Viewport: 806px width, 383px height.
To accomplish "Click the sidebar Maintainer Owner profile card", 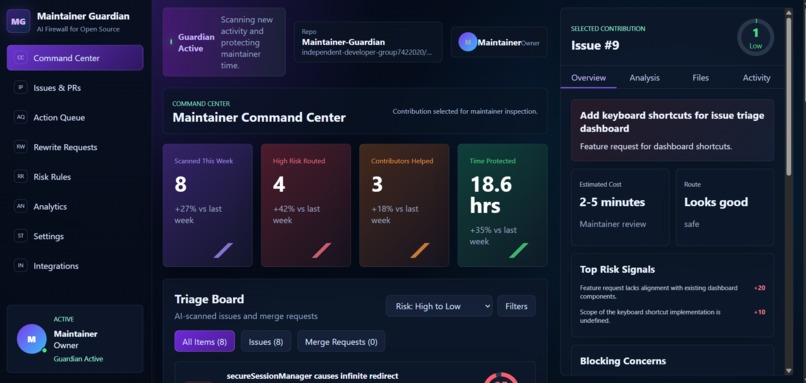I will coord(75,339).
